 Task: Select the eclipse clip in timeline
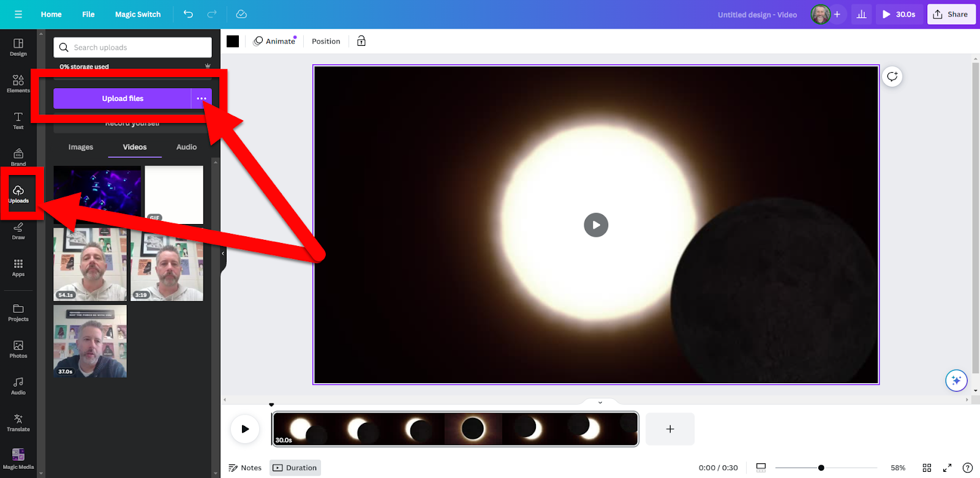455,429
